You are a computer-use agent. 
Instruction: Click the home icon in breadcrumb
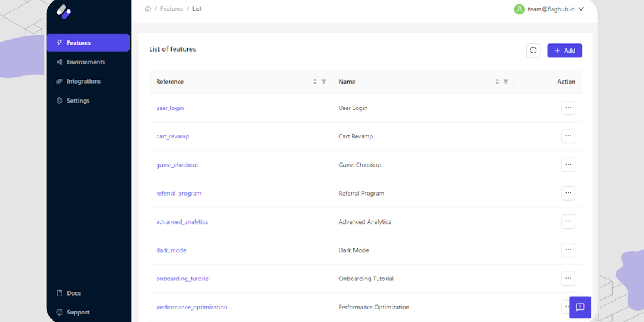(148, 9)
